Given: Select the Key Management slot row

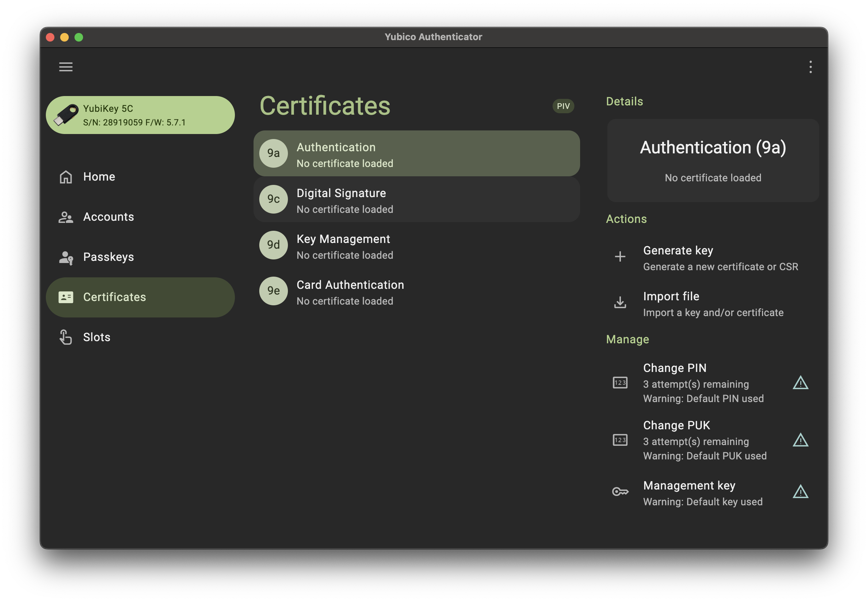Looking at the screenshot, I should [416, 245].
